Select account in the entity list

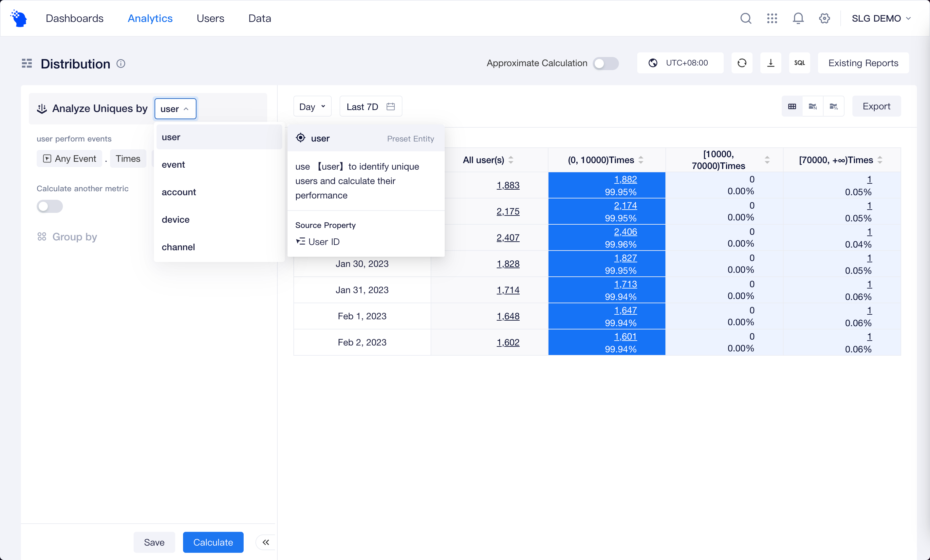pos(219,192)
